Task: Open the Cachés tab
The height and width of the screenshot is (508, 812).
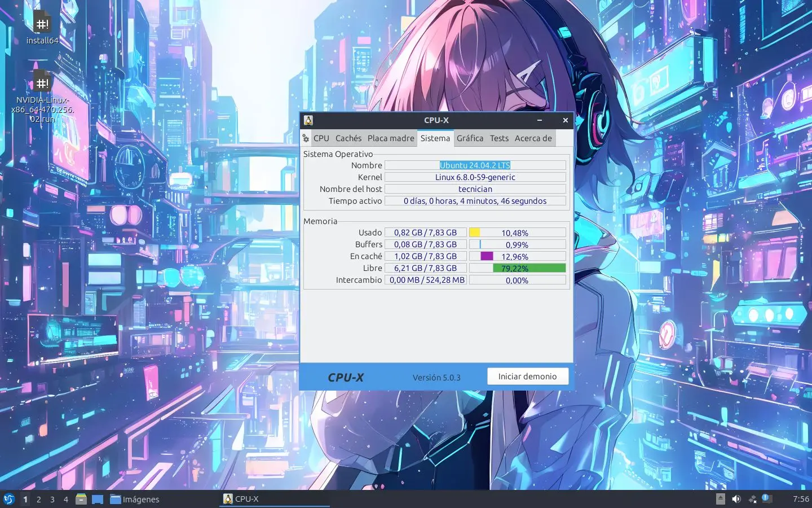Action: [x=348, y=138]
